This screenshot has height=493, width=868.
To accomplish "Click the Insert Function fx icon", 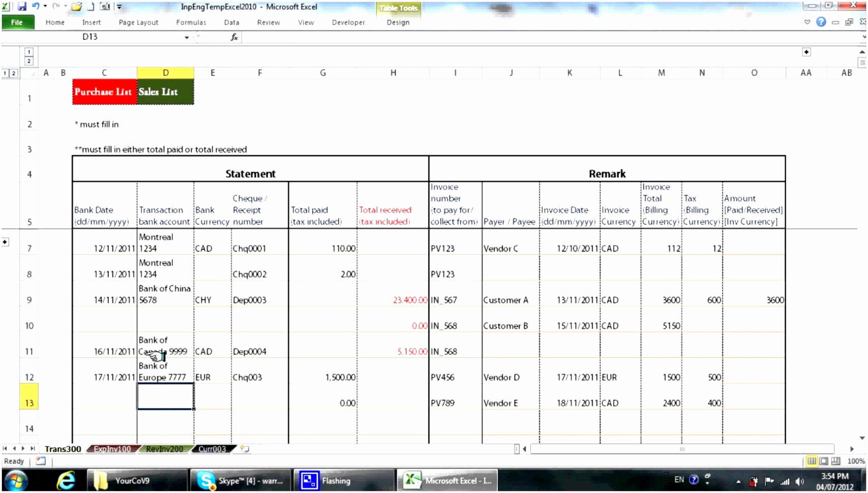I will [x=233, y=37].
